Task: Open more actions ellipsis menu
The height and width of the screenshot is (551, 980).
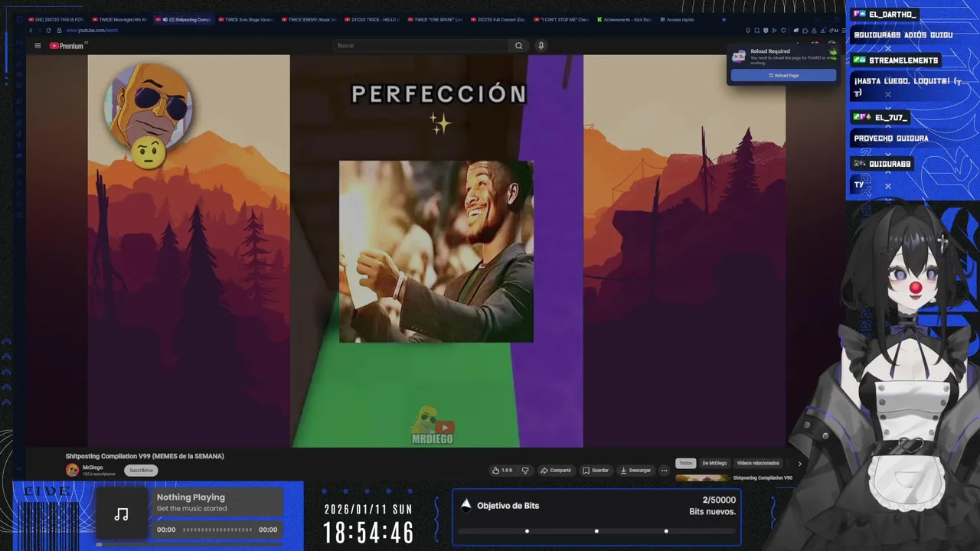Action: (664, 471)
